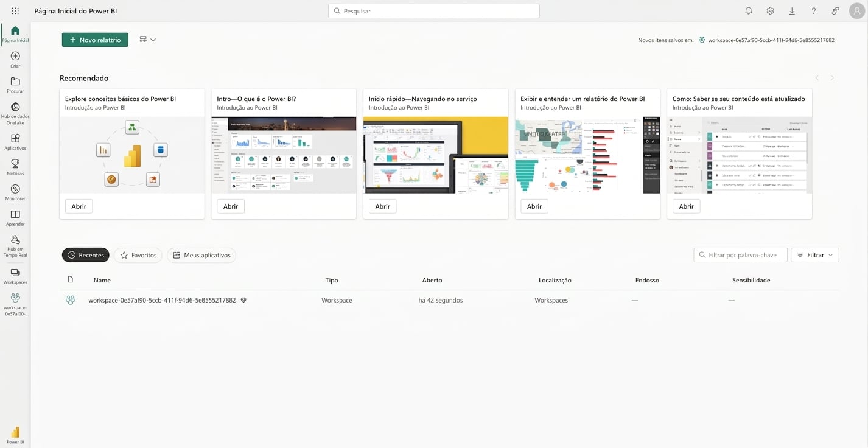868x448 pixels.
Task: Sort by the Aberto column header
Action: 432,280
